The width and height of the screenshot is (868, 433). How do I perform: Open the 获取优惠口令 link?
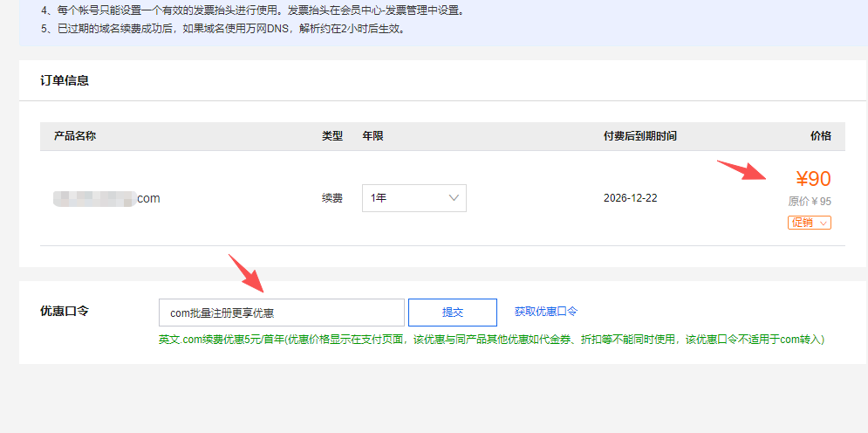point(545,312)
